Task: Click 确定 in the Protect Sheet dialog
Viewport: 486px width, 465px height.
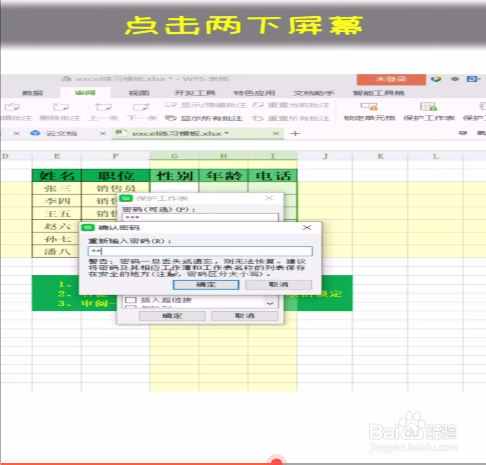Action: [x=172, y=316]
